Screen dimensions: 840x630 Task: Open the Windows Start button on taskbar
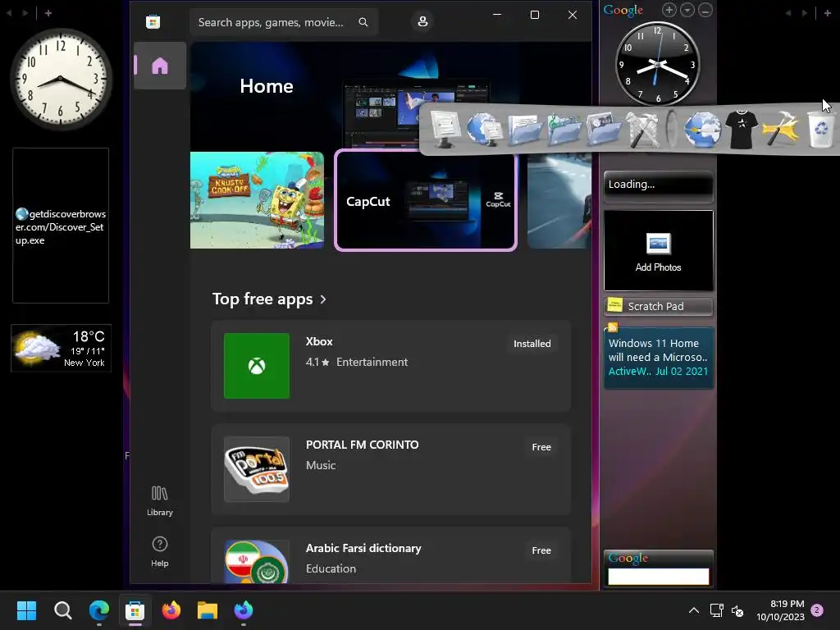pos(26,610)
